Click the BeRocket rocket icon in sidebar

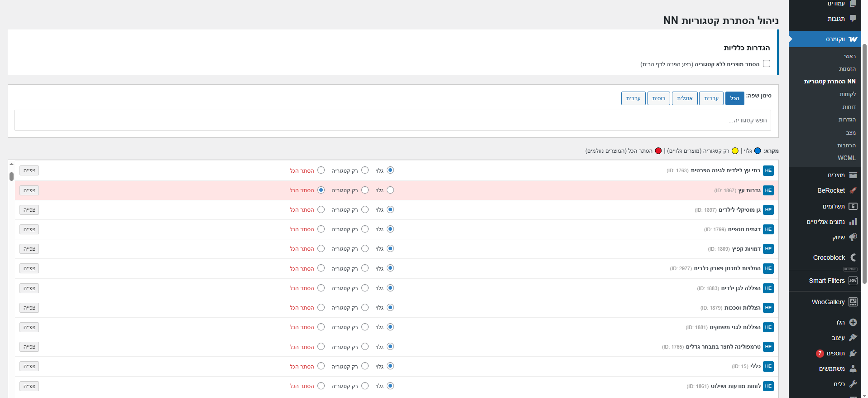(853, 191)
